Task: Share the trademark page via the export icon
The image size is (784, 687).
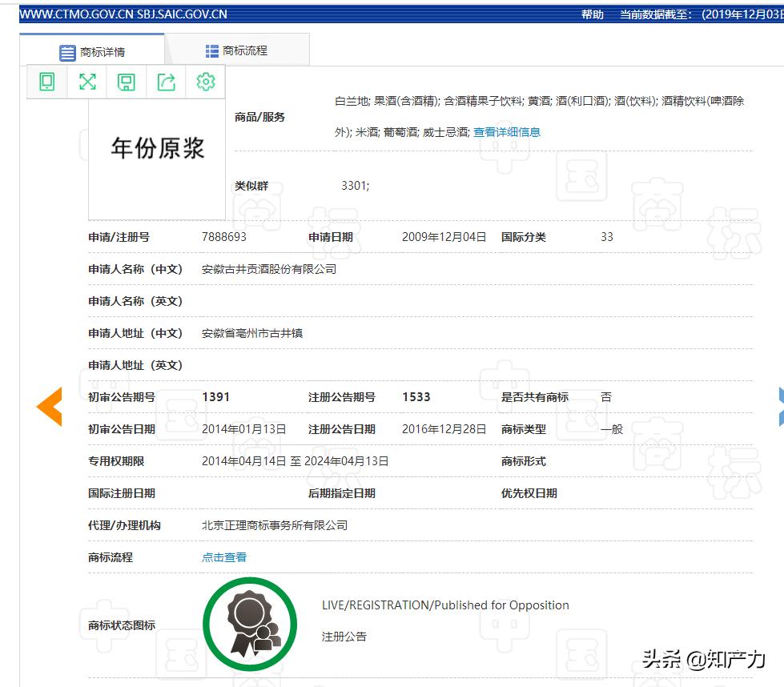Action: [166, 82]
